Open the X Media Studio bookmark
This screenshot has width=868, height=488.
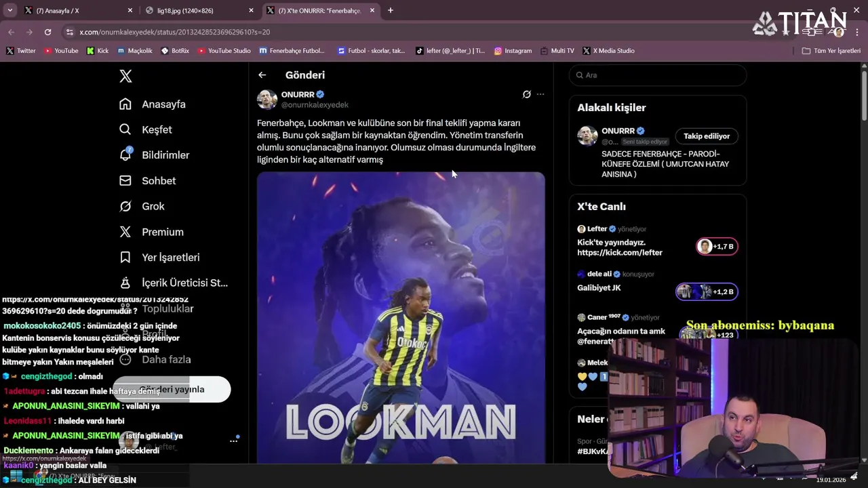pyautogui.click(x=608, y=51)
